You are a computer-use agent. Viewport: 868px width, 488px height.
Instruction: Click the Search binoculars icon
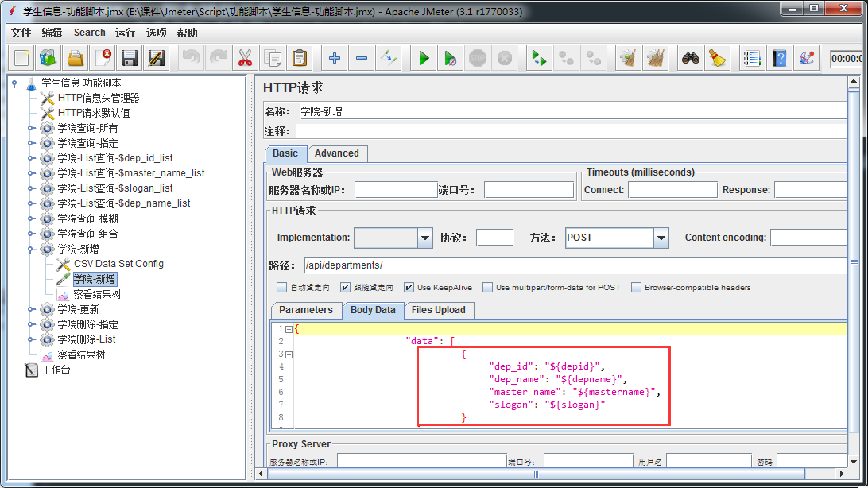(x=690, y=58)
